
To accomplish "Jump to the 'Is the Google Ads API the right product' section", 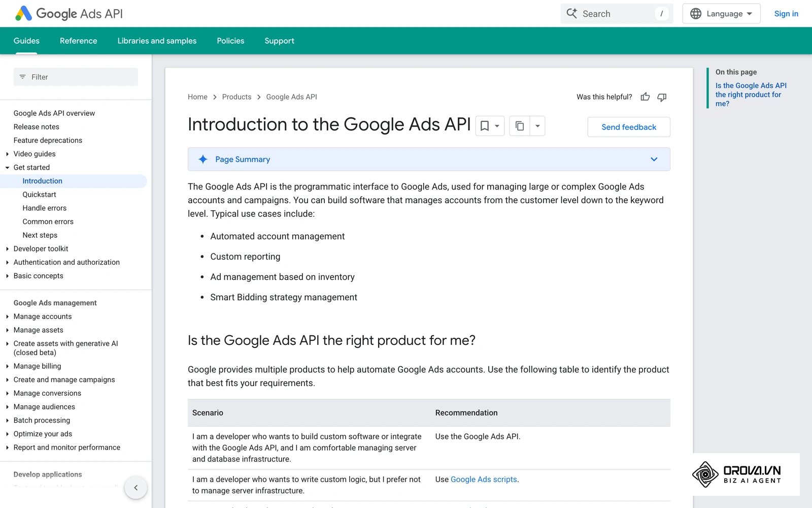I will tap(751, 94).
